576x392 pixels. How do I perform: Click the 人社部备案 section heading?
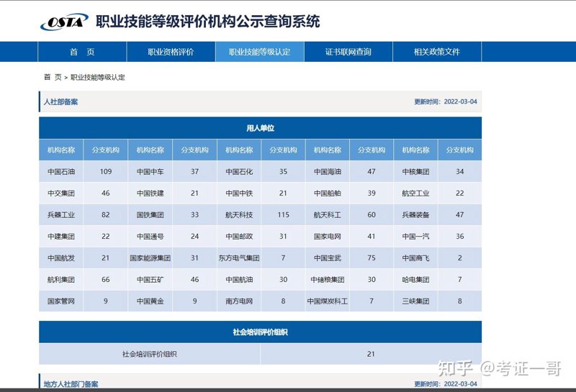tap(60, 101)
